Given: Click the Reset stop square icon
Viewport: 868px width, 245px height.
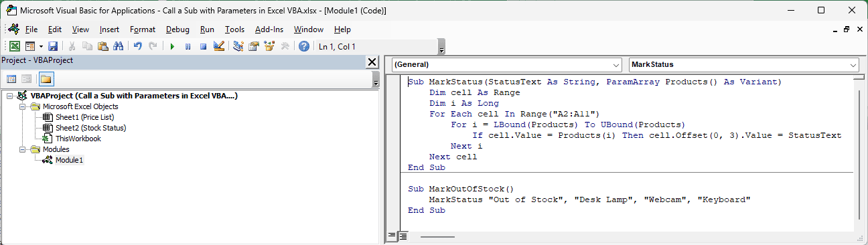Looking at the screenshot, I should [x=202, y=46].
